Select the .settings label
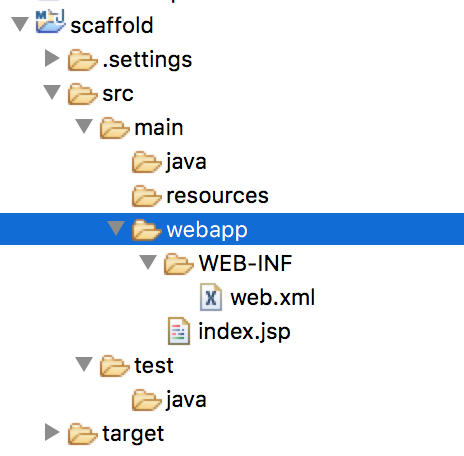This screenshot has width=464, height=456. click(x=147, y=60)
